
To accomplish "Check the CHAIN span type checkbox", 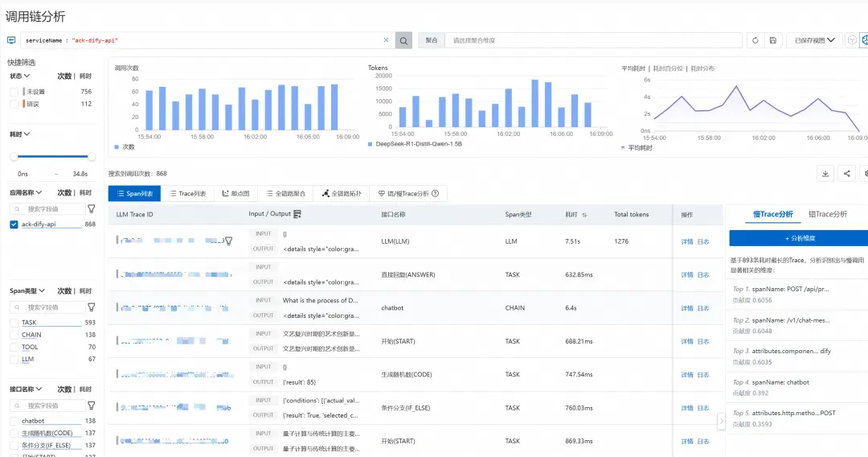I will coord(14,335).
